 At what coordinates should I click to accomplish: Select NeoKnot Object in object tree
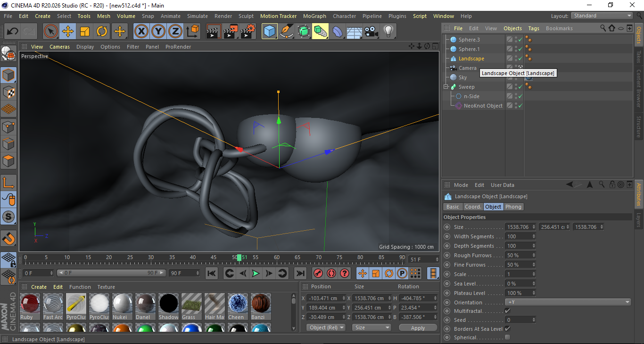483,106
